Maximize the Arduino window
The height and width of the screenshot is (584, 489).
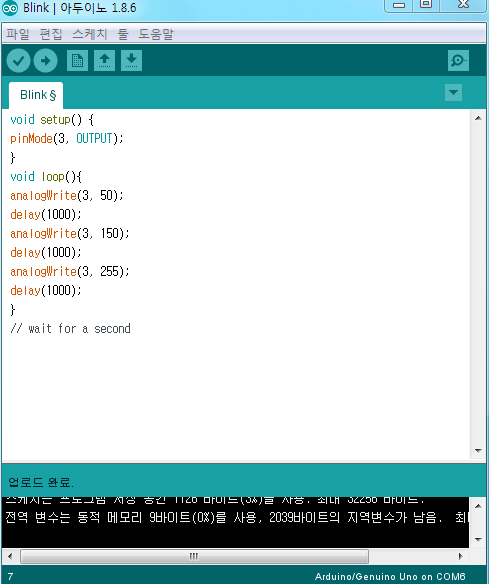[426, 5]
